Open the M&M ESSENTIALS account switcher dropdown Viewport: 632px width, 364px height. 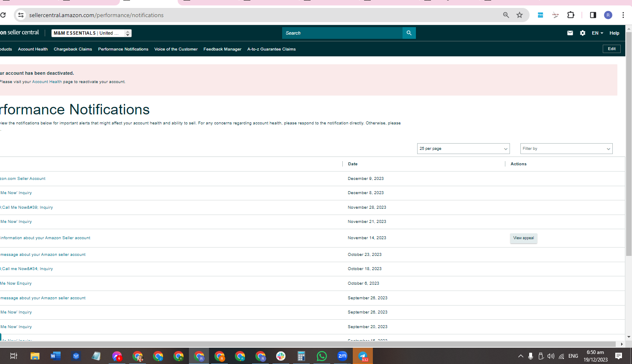coord(92,33)
